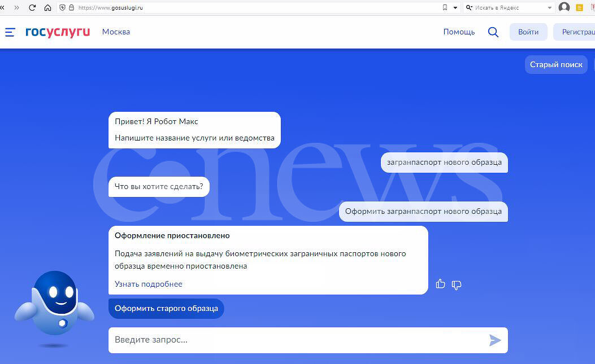
Task: Dislike the robot's answer with thumbs down
Action: [457, 284]
